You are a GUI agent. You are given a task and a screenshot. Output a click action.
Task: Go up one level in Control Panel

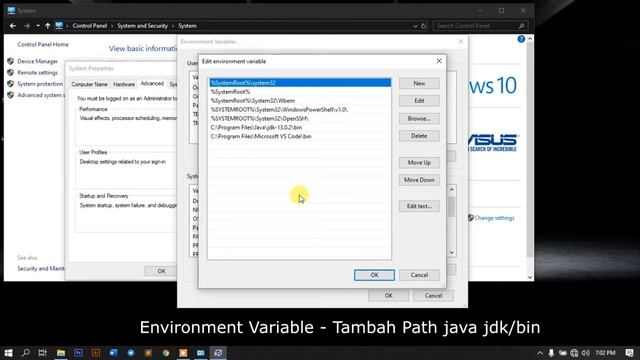tap(48, 26)
